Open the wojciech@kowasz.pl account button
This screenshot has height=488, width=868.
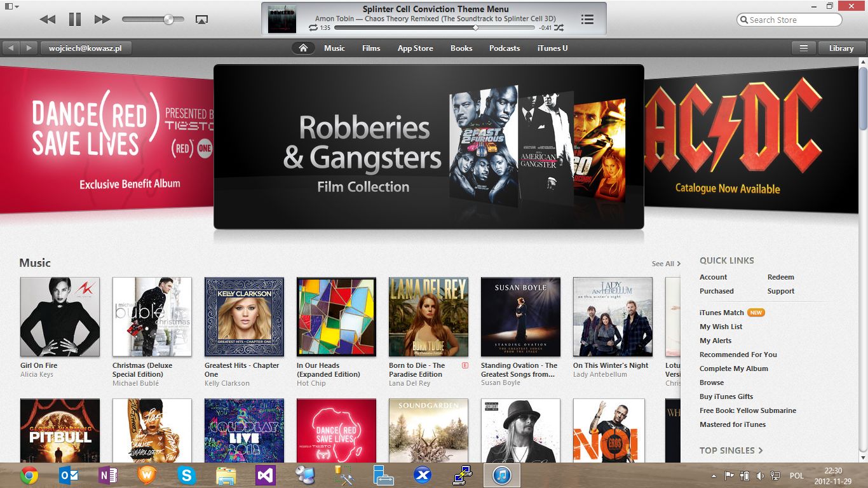[x=85, y=48]
